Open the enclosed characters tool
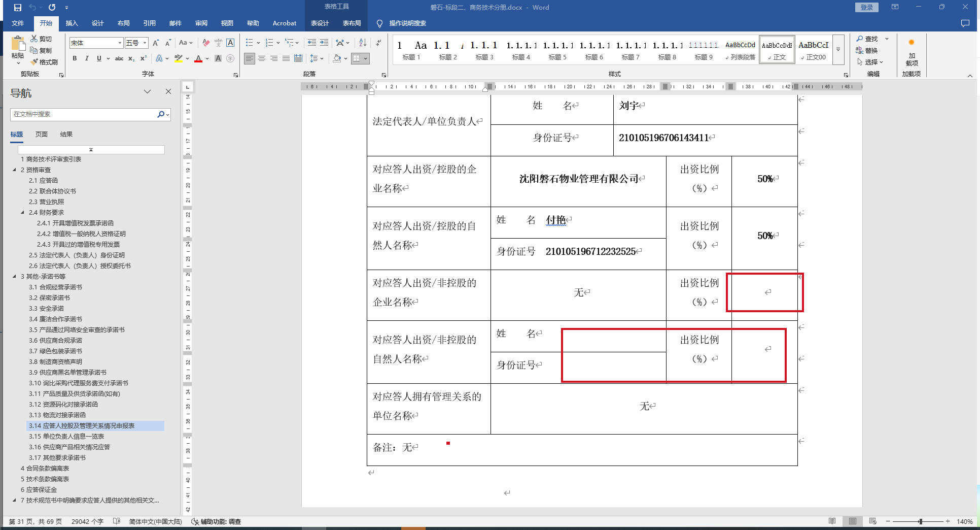Image resolution: width=980 pixels, height=530 pixels. pyautogui.click(x=230, y=58)
